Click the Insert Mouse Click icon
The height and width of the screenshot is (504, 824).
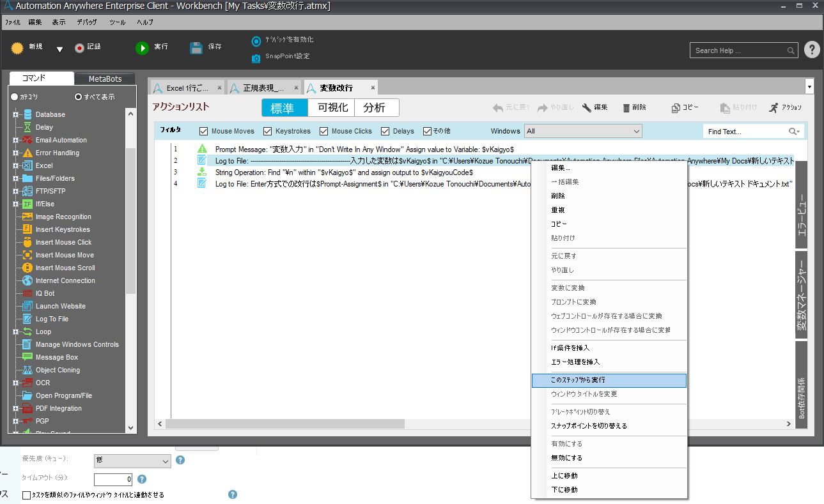tap(27, 242)
